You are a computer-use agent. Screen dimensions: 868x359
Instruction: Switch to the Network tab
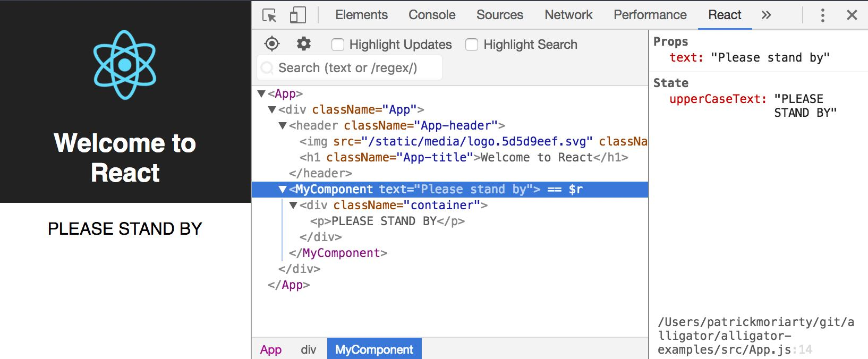(568, 15)
